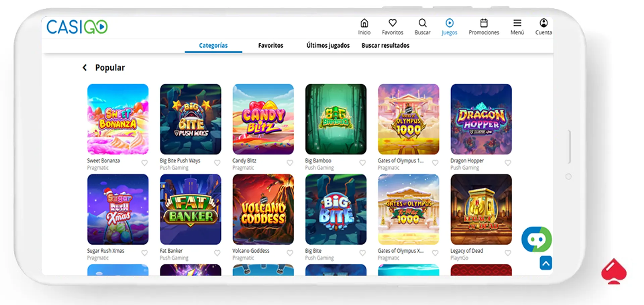Click the Buscar magnifier icon
This screenshot has height=305, width=644.
click(422, 23)
